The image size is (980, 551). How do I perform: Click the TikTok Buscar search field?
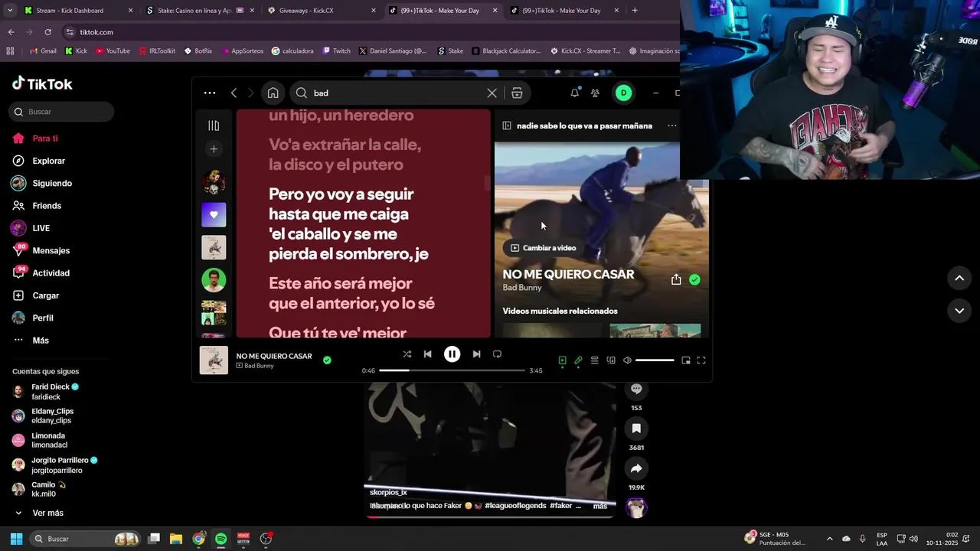pos(61,112)
